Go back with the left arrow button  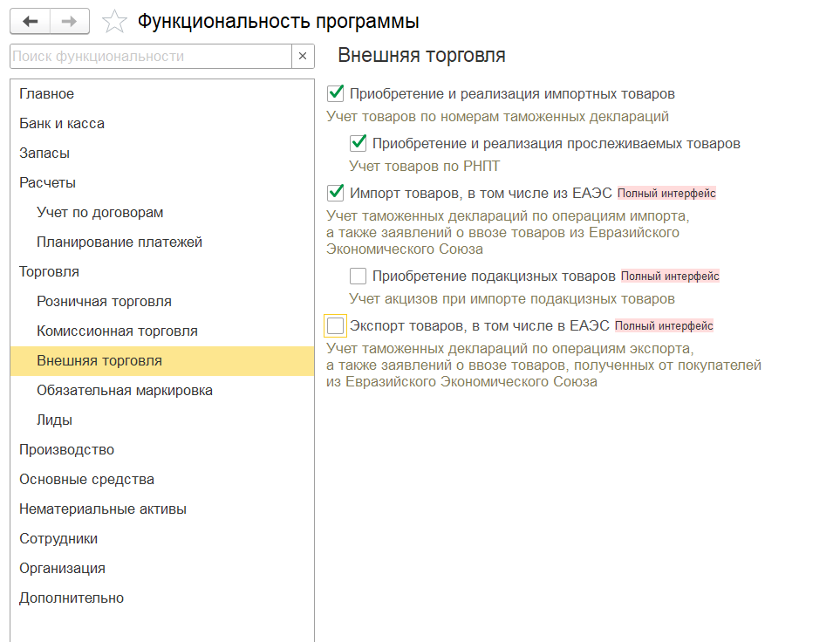[x=30, y=22]
